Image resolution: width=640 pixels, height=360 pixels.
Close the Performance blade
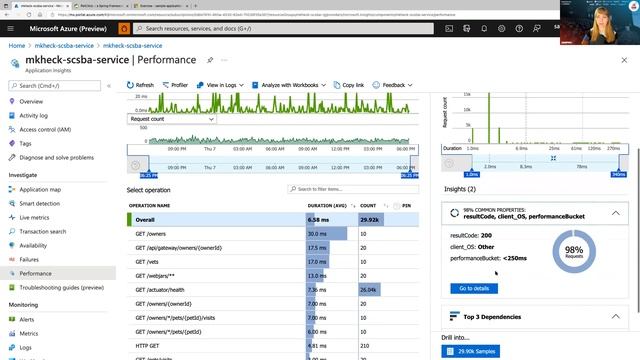coord(624,60)
